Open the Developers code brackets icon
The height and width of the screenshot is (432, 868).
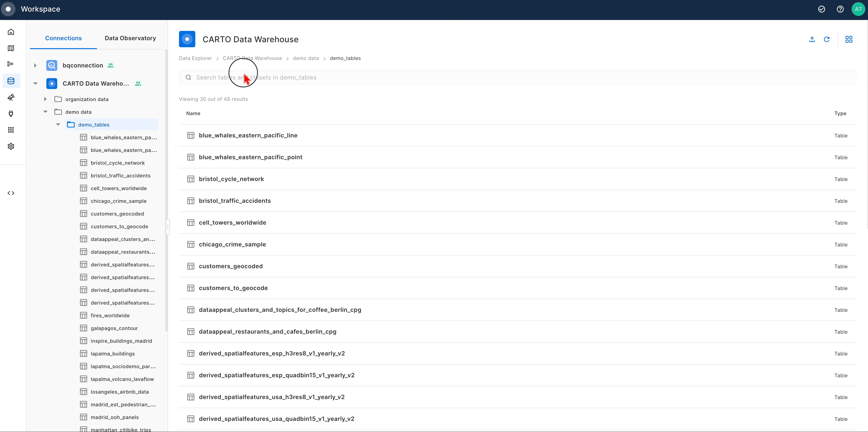click(x=11, y=193)
